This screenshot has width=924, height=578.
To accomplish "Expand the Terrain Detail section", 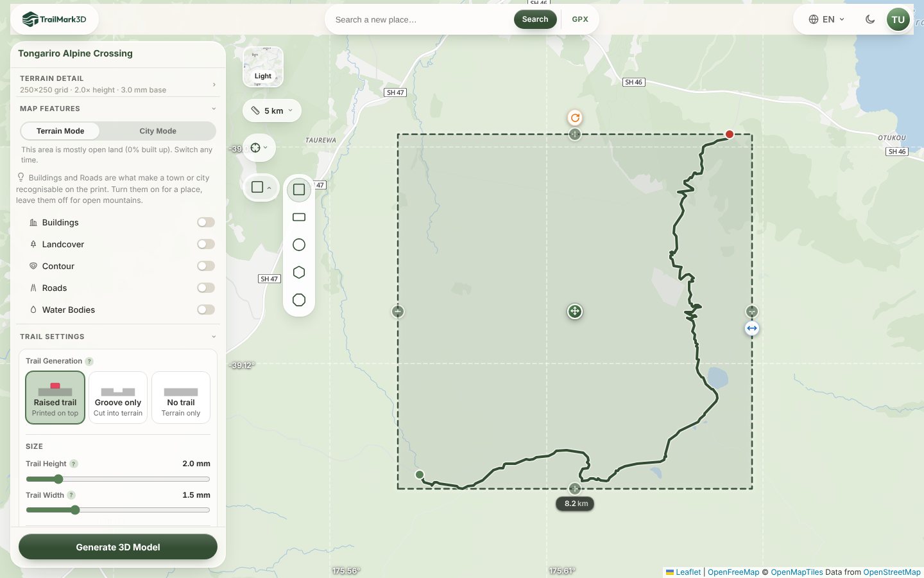I will point(118,83).
